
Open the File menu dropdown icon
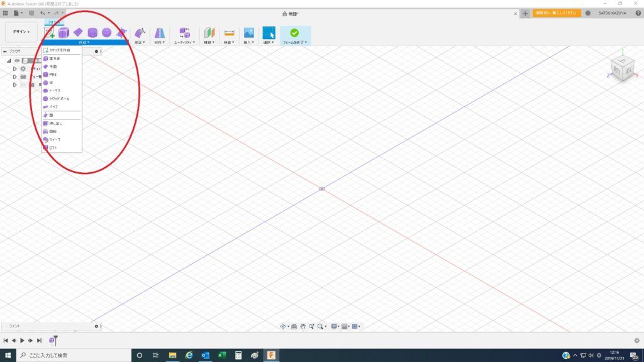point(18,13)
